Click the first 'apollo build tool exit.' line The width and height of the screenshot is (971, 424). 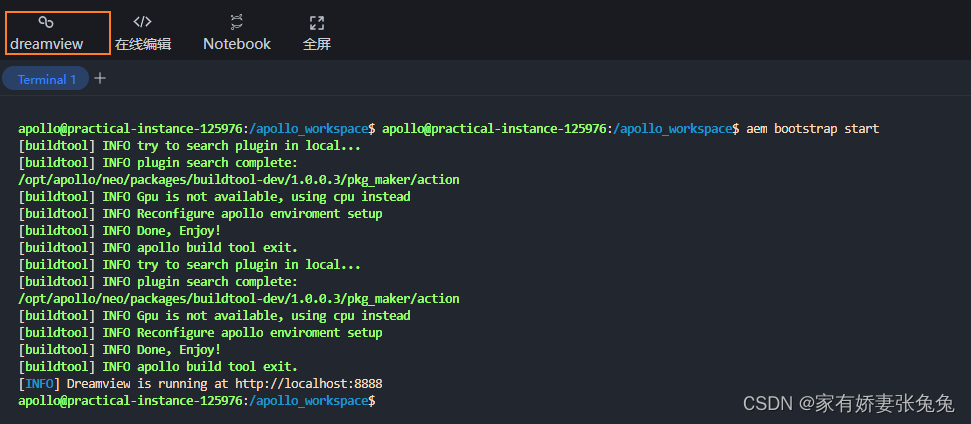pyautogui.click(x=158, y=248)
